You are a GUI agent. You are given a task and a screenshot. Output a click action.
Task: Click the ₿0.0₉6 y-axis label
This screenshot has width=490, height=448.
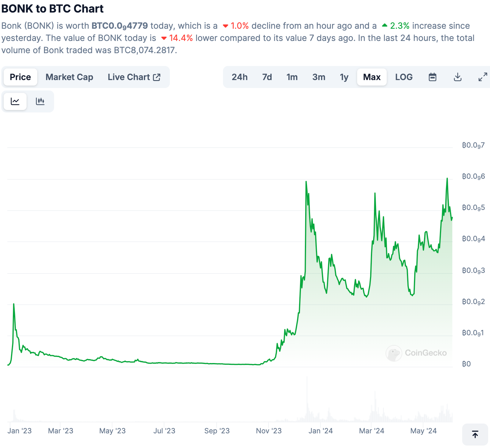click(x=473, y=177)
